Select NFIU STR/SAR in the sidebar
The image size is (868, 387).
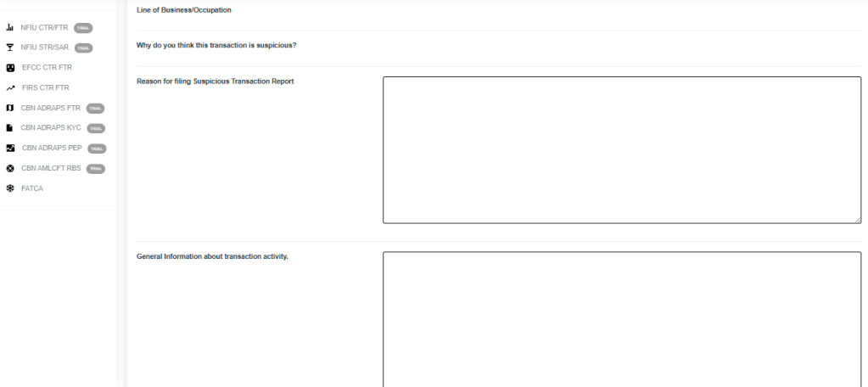click(45, 48)
